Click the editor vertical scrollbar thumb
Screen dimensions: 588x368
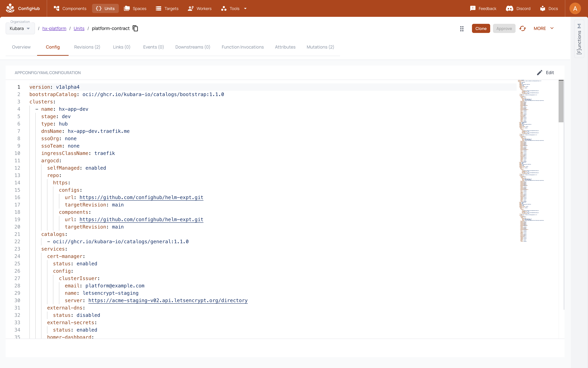[x=561, y=101]
